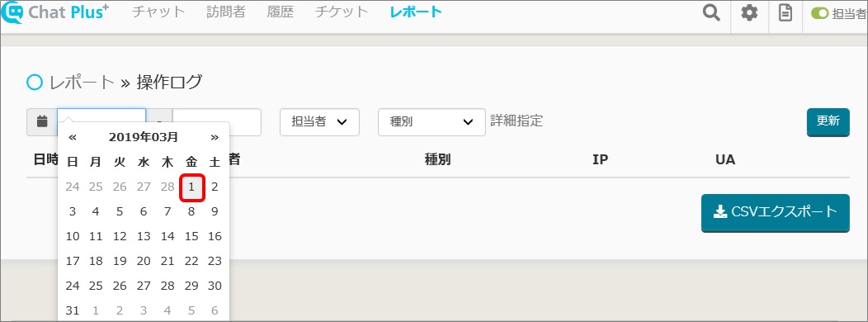Click the レポート breadcrumb link
Screen dimensions: 868x322
(x=82, y=83)
